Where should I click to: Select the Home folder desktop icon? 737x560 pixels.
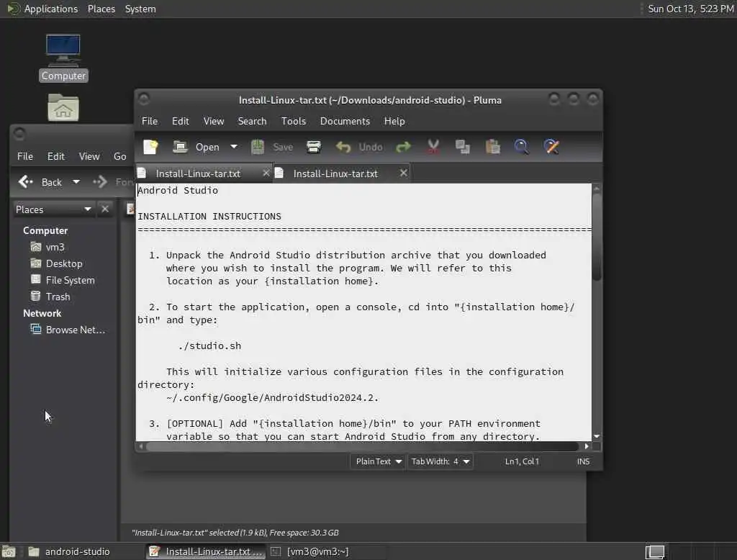(63, 107)
